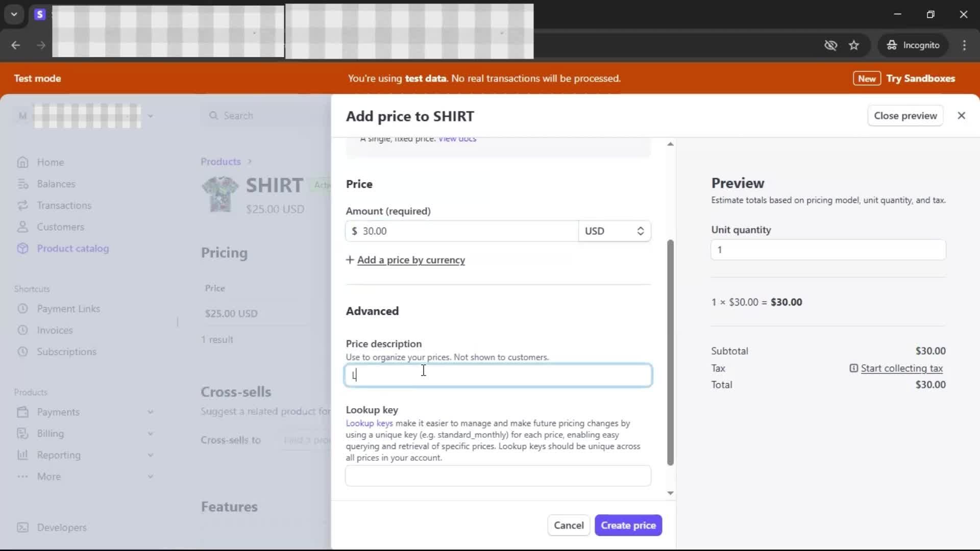The height and width of the screenshot is (551, 980).
Task: Click the tracking protection eye icon
Action: click(x=830, y=45)
